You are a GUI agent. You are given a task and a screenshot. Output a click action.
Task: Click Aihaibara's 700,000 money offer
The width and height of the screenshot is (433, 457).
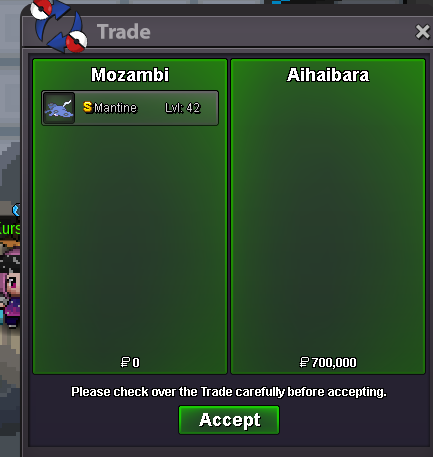(334, 362)
